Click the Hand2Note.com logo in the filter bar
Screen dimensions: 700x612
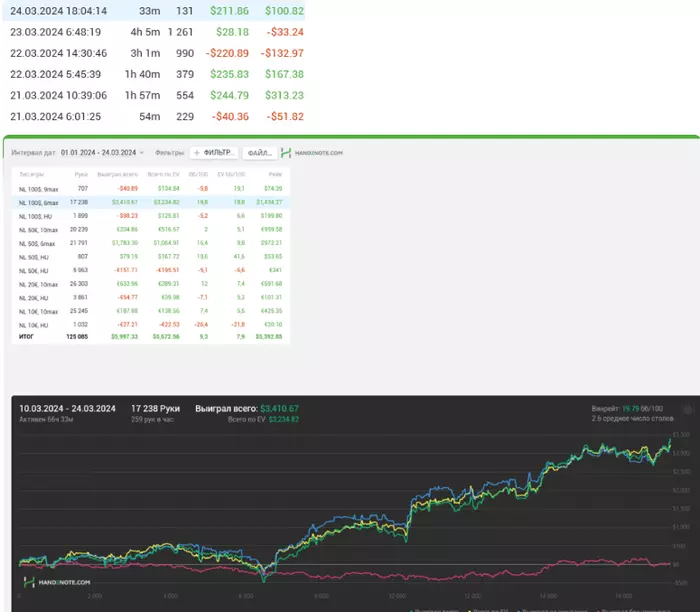click(x=312, y=153)
